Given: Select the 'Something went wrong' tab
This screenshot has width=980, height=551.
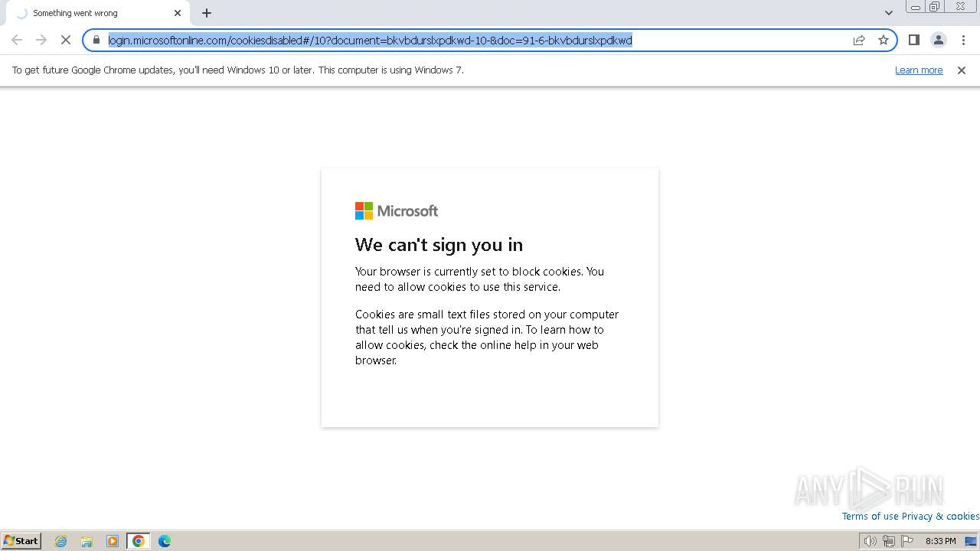Looking at the screenshot, I should tap(97, 13).
